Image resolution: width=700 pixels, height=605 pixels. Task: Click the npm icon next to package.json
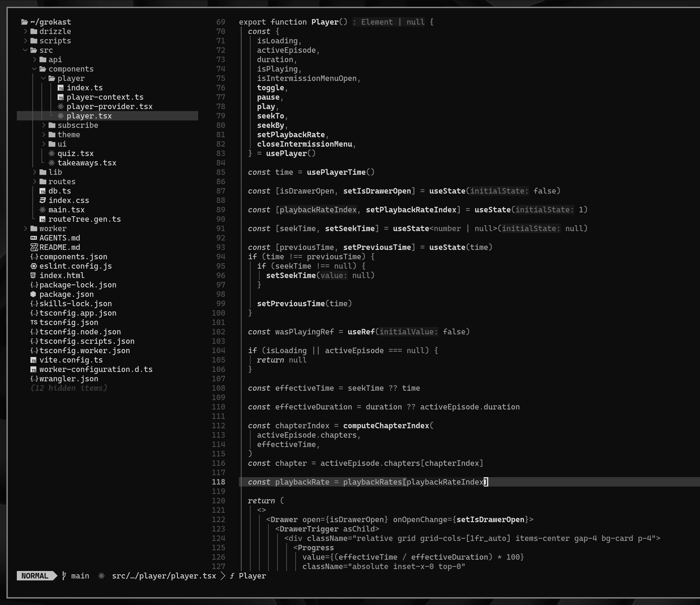[33, 294]
